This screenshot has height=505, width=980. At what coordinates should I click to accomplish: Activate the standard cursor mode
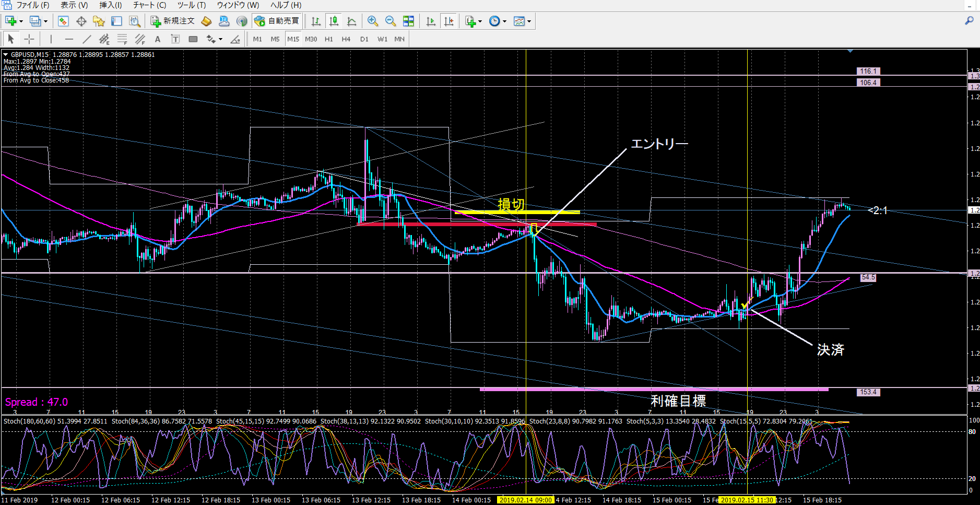point(11,39)
